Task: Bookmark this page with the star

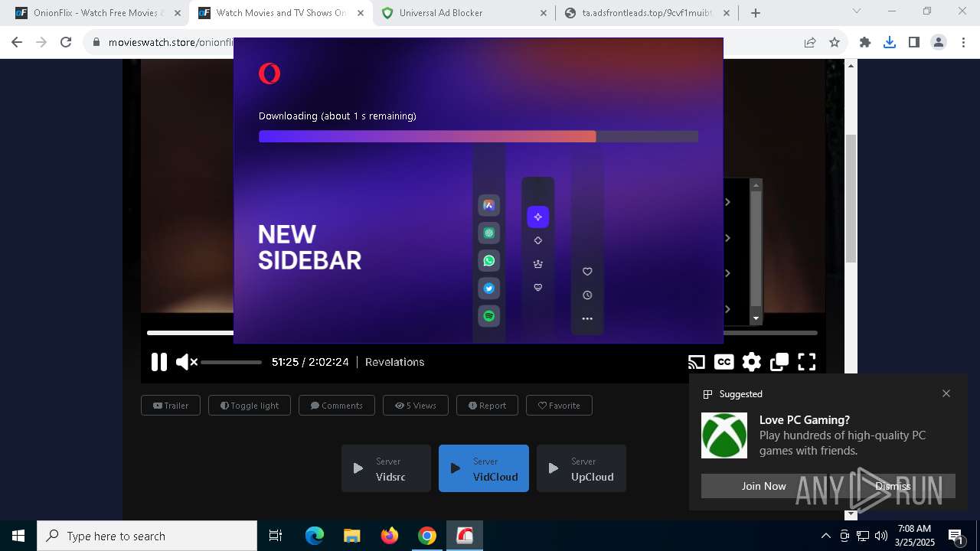Action: point(835,43)
